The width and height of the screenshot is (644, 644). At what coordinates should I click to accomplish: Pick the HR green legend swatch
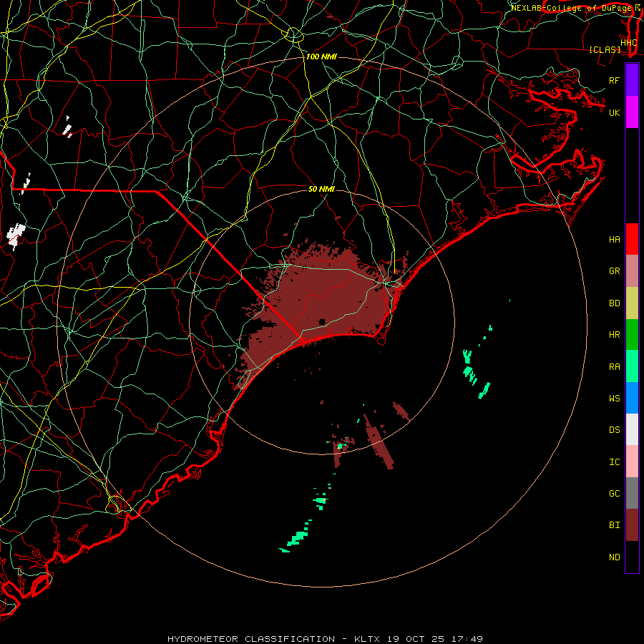[632, 335]
